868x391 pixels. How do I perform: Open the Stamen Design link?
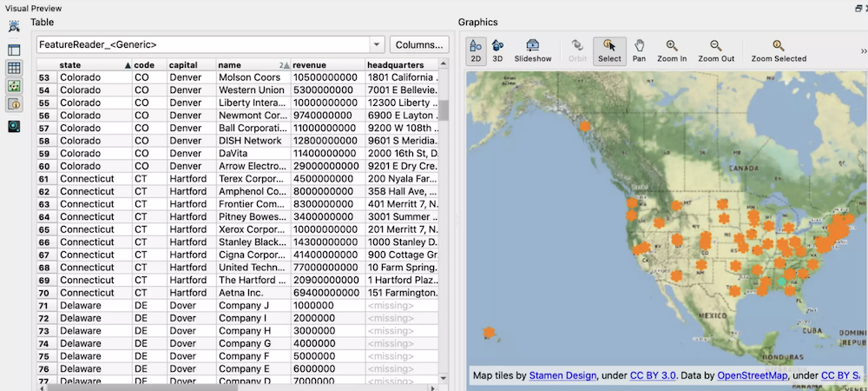pyautogui.click(x=562, y=375)
